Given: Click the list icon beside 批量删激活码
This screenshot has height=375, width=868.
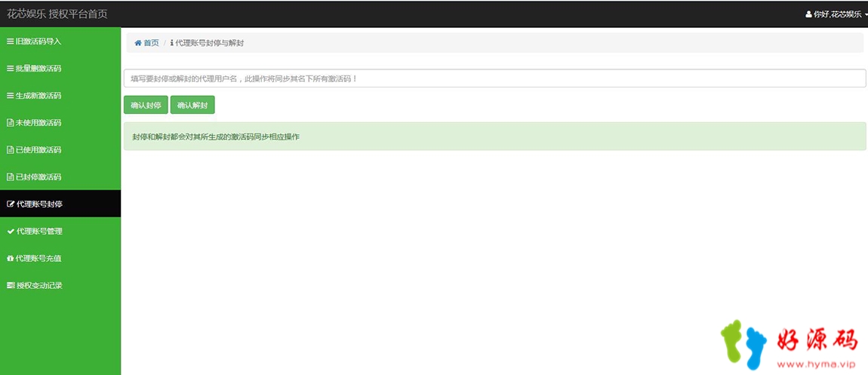Looking at the screenshot, I should pyautogui.click(x=10, y=69).
